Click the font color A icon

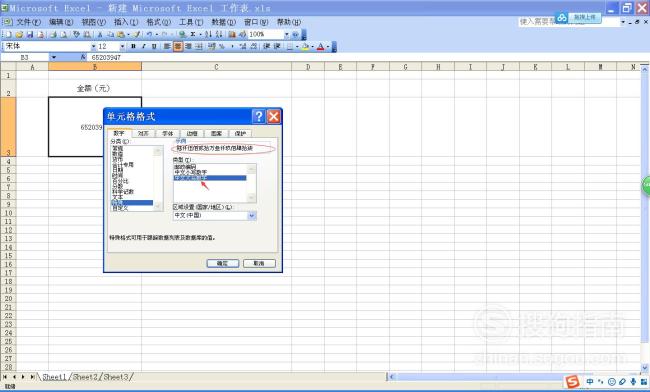pyautogui.click(x=320, y=47)
